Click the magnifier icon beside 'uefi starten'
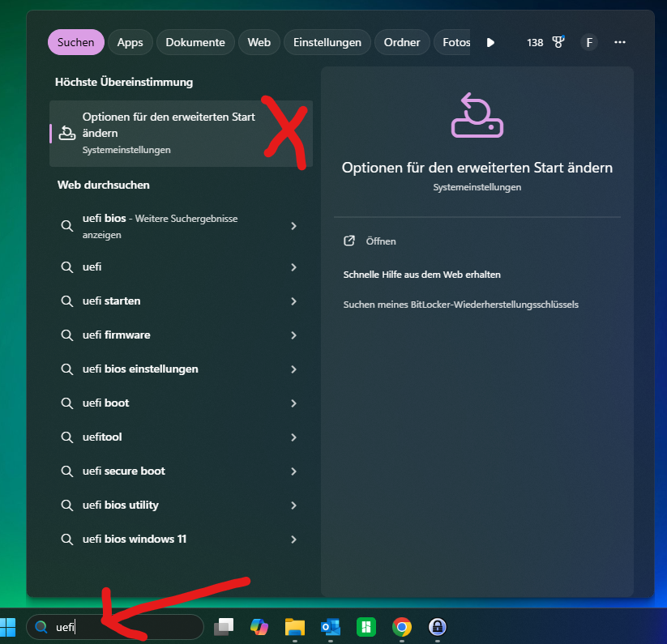Screen dimensions: 667x644 (x=66, y=301)
